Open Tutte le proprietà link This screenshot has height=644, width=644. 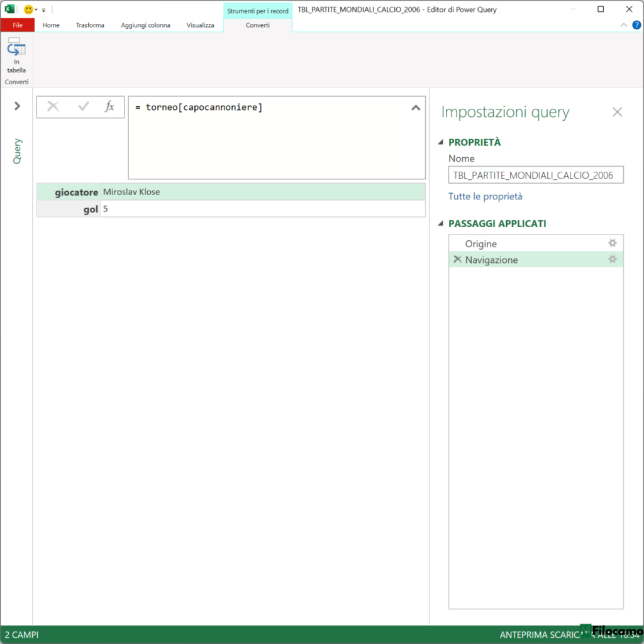(x=485, y=196)
